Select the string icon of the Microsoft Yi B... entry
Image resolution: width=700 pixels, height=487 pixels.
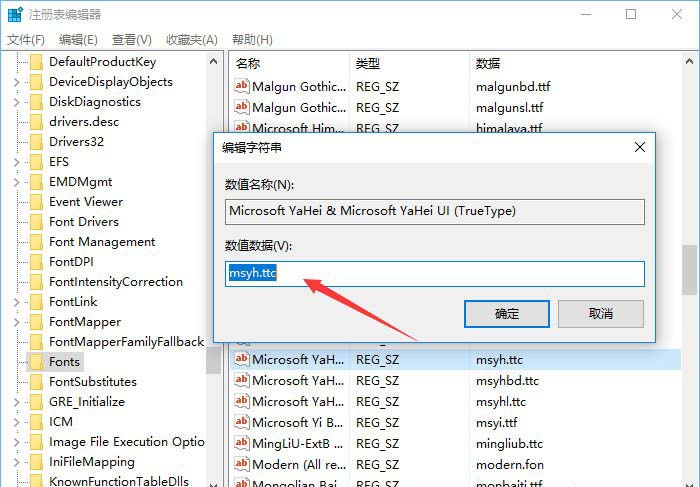coord(240,422)
